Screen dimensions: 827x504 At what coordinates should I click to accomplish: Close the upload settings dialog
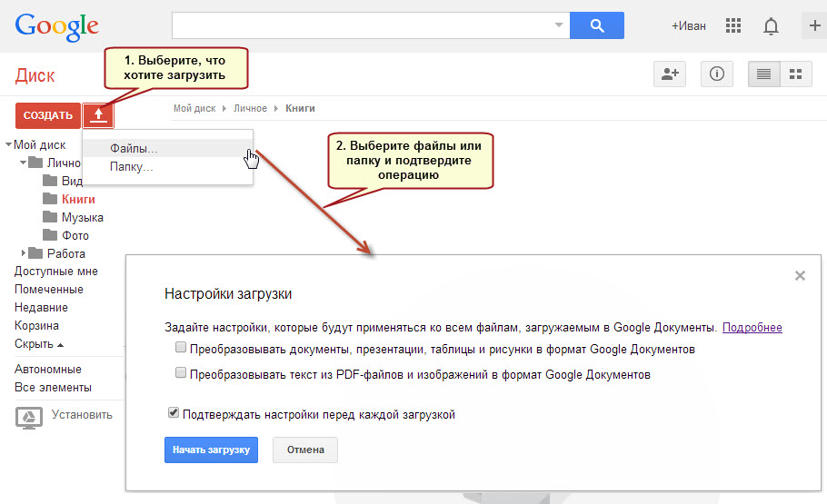(800, 276)
